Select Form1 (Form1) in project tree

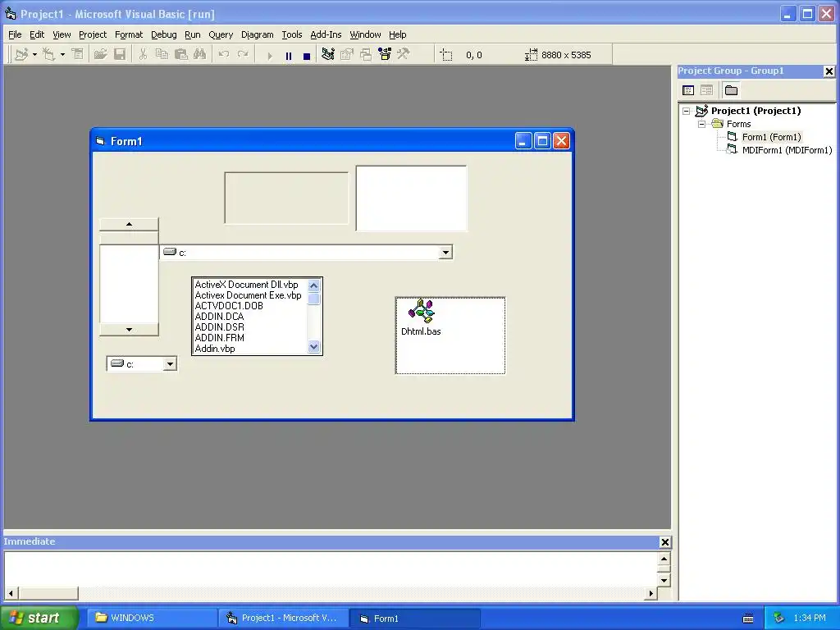[x=771, y=137]
